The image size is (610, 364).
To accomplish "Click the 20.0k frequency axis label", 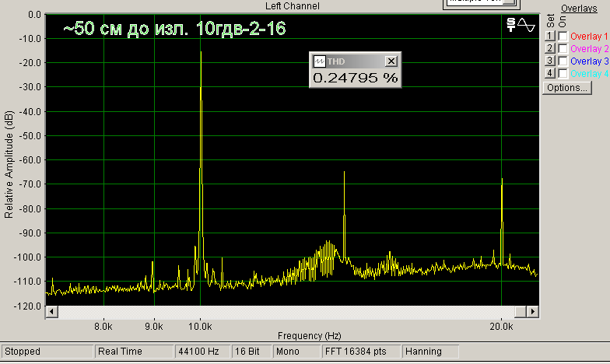I will [x=501, y=327].
